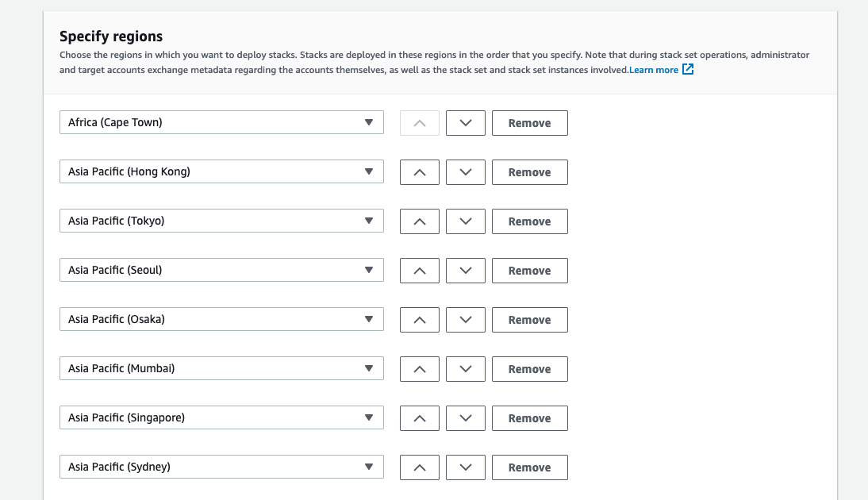This screenshot has height=500, width=868.
Task: Remove the Asia Pacific (Osaka) region
Action: click(529, 319)
